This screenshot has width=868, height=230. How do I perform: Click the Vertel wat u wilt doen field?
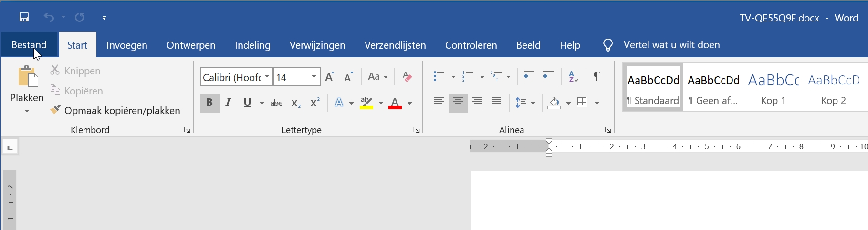click(671, 45)
